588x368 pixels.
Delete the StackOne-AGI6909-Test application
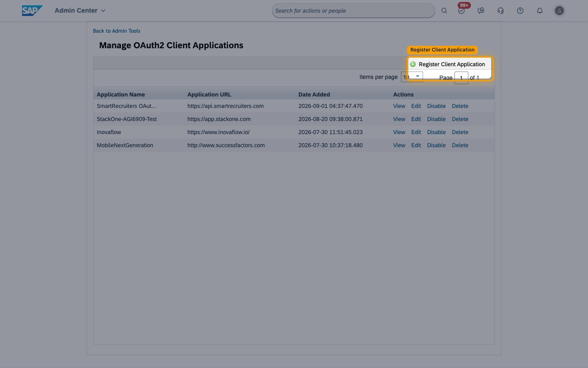click(x=460, y=119)
